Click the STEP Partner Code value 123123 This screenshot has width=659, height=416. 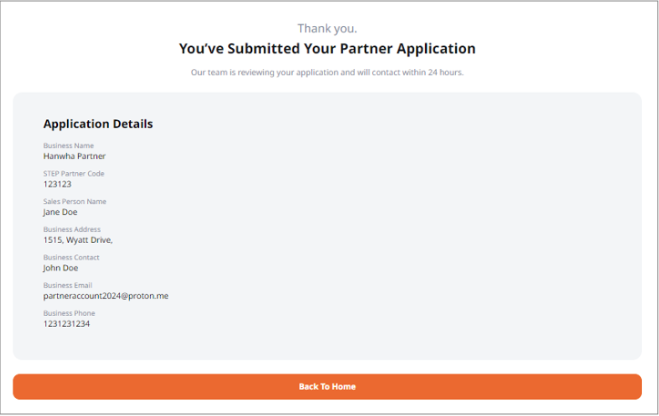point(57,184)
